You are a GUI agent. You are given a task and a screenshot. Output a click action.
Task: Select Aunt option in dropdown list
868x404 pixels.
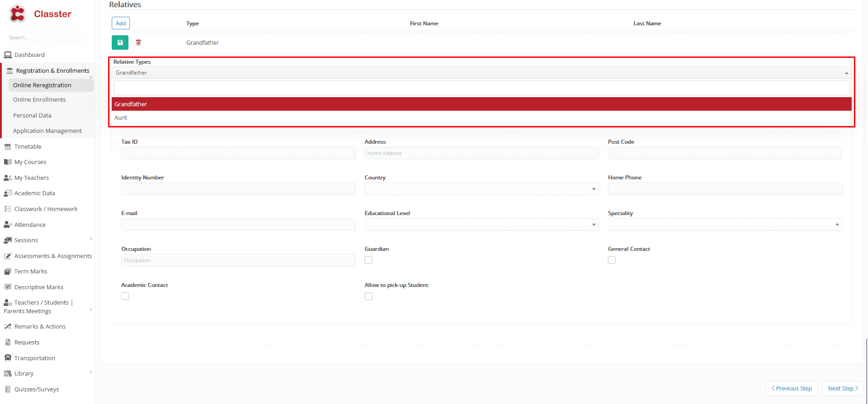tap(482, 117)
